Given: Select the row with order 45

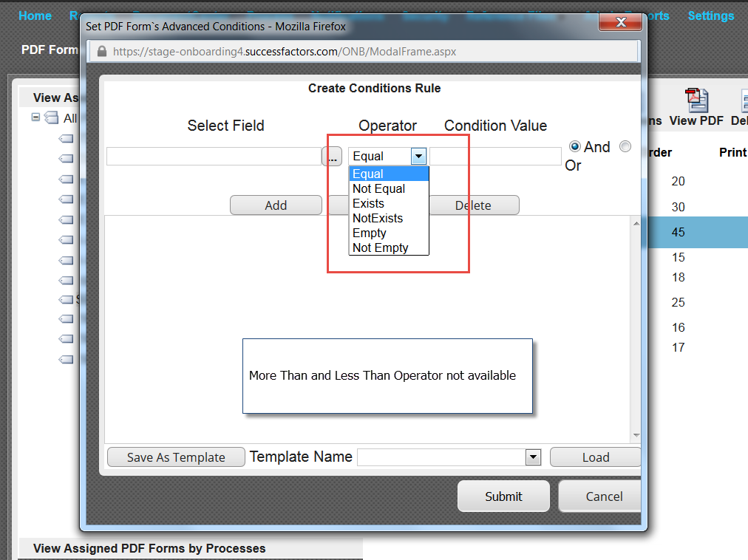Looking at the screenshot, I should pyautogui.click(x=698, y=232).
